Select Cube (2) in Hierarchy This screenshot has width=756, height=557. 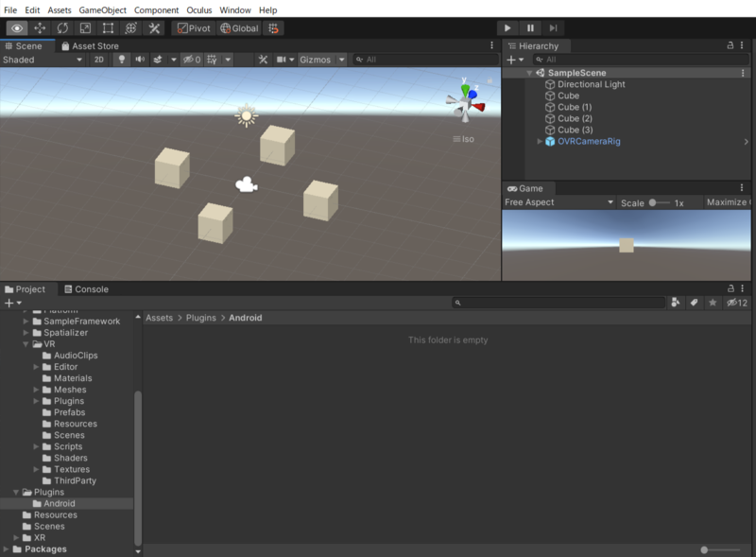(575, 118)
